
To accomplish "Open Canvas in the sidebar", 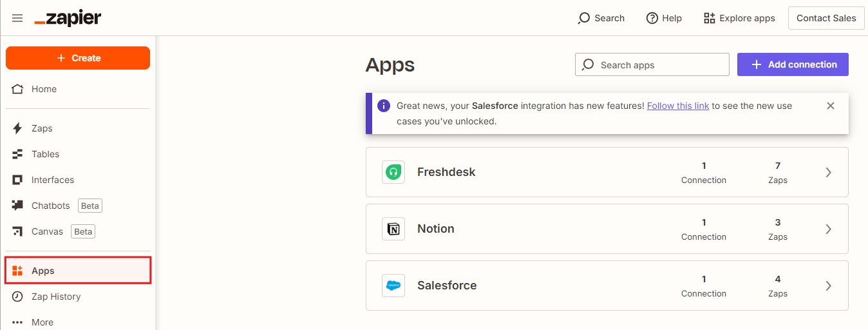I will point(78,231).
